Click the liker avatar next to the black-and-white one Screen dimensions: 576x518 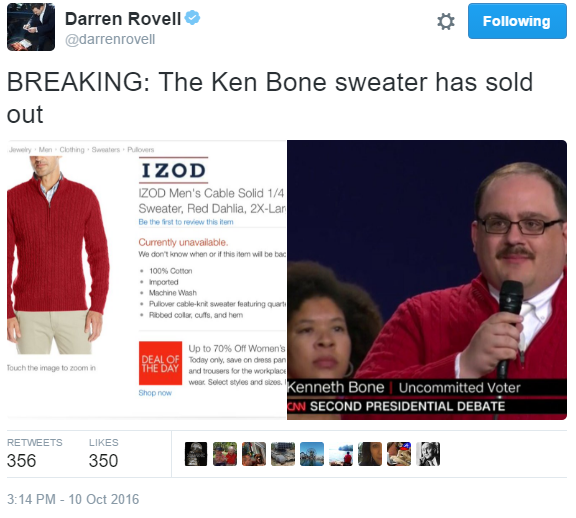[x=399, y=454]
